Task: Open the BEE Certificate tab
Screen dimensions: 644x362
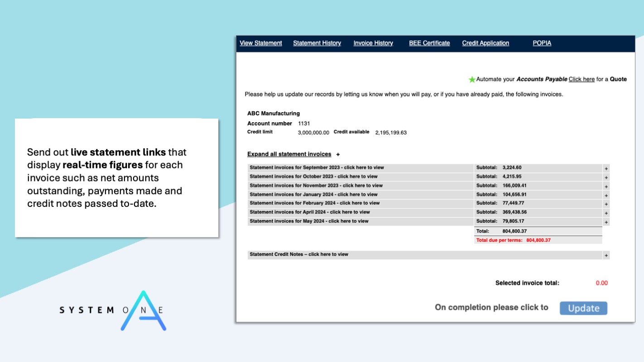Action: tap(429, 43)
